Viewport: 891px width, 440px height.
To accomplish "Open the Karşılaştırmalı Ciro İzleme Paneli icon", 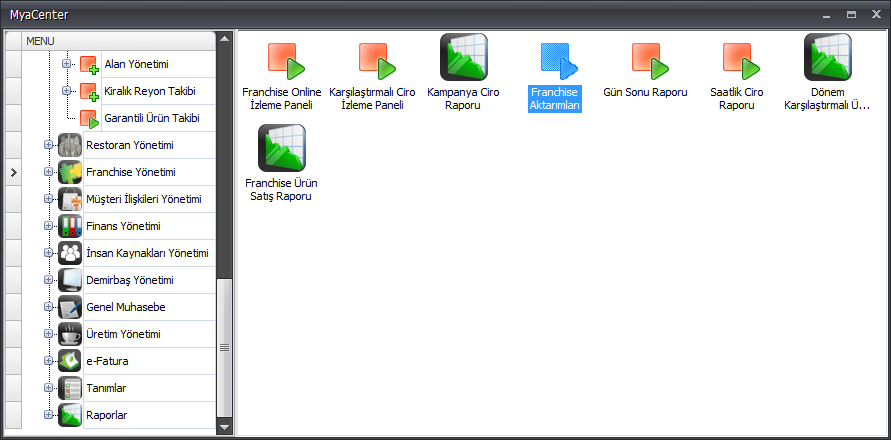I will 377,60.
